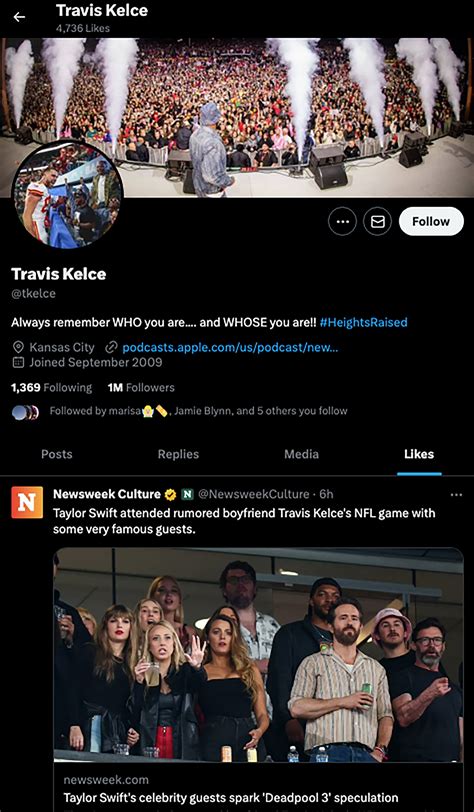Click the mutual followers avatar cluster

(25, 412)
